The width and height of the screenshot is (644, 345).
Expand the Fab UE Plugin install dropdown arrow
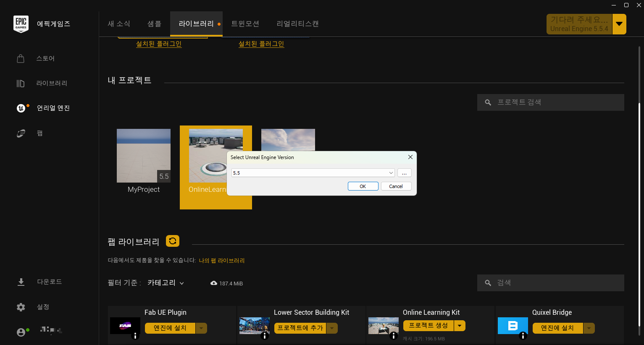click(x=202, y=328)
